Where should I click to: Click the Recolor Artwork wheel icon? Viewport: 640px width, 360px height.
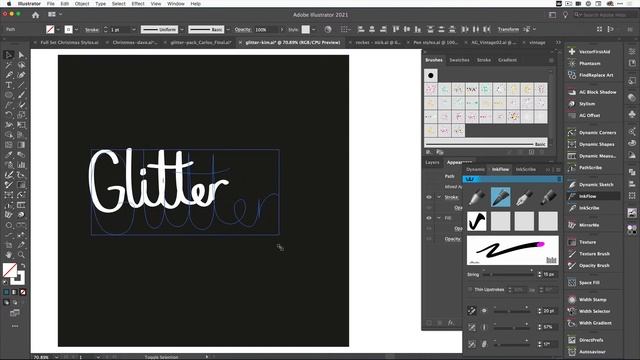pyautogui.click(x=328, y=29)
